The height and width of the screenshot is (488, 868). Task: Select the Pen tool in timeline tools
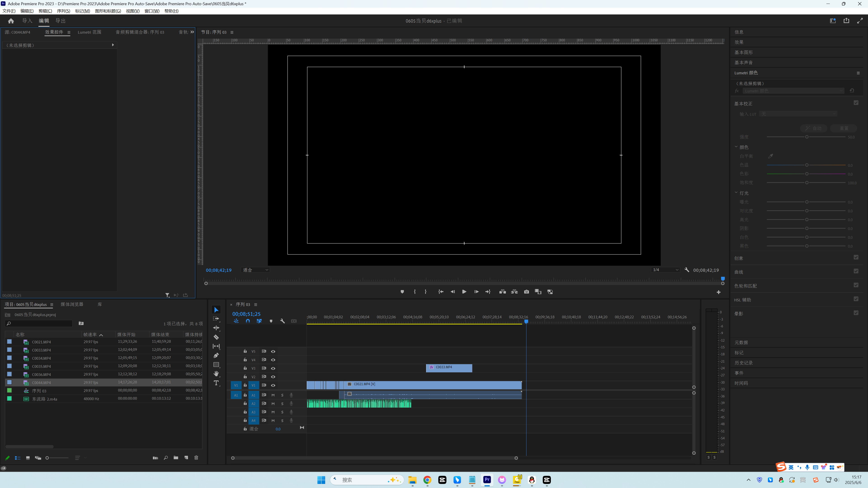(216, 355)
